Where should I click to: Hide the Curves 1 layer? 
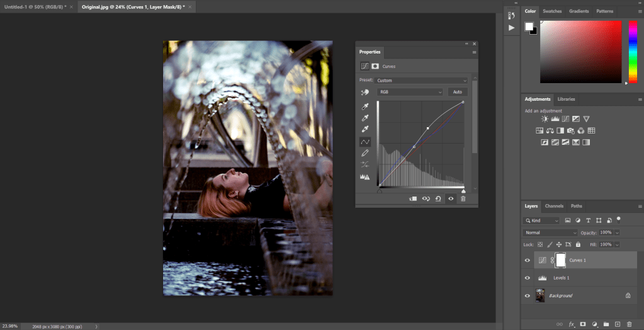(x=527, y=260)
